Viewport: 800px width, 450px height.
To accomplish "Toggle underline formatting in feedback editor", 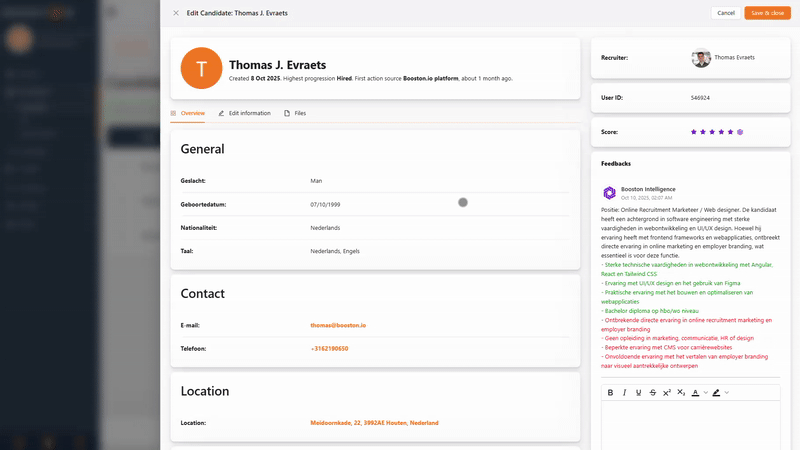I will (x=639, y=392).
